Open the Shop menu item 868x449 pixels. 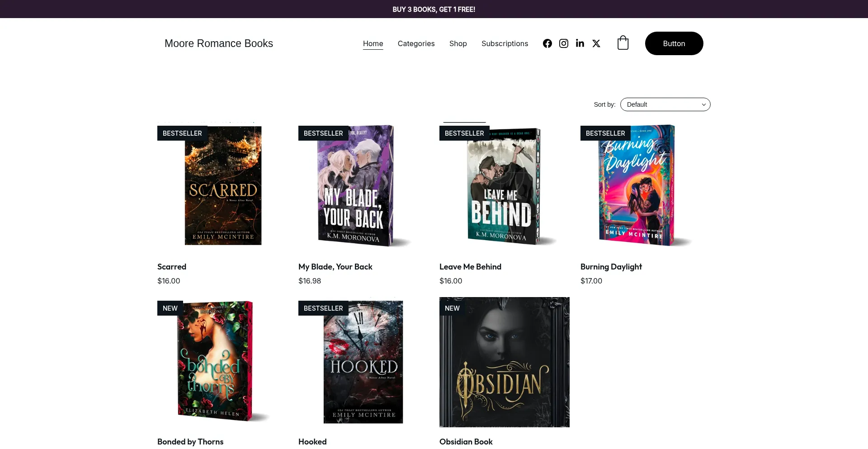(x=458, y=43)
